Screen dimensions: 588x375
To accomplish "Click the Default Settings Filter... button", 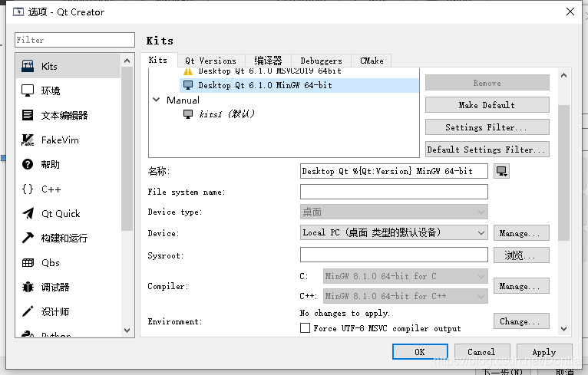I will [x=487, y=149].
